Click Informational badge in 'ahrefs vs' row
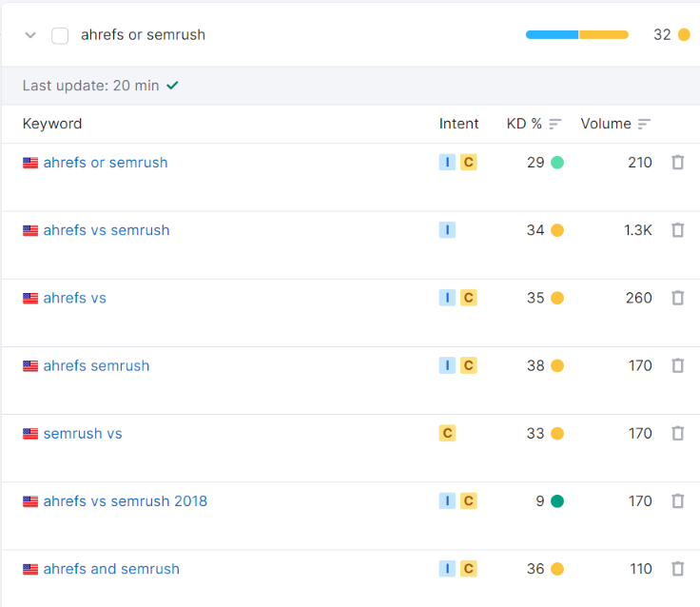Viewport: 700px width, 607px height. pos(447,298)
